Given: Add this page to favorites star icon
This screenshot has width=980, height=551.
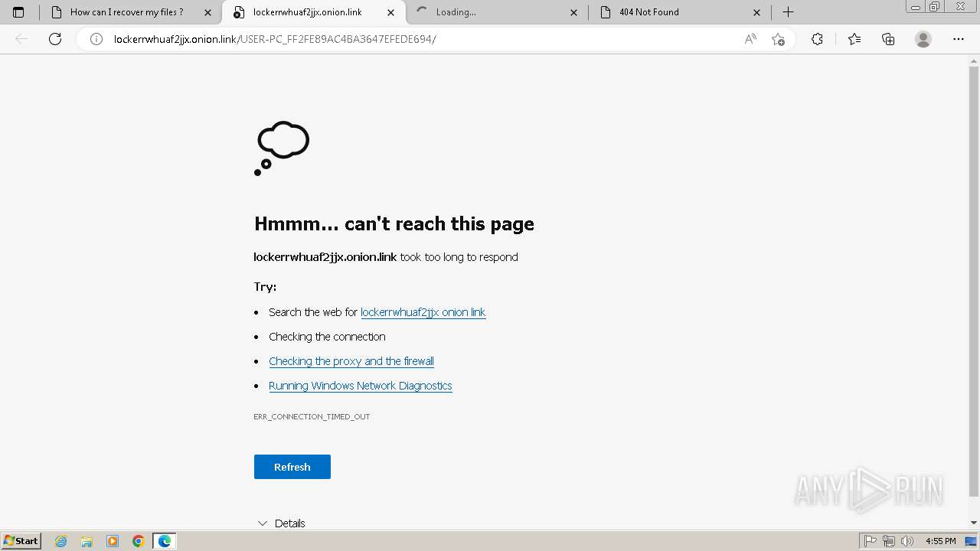Looking at the screenshot, I should (779, 39).
